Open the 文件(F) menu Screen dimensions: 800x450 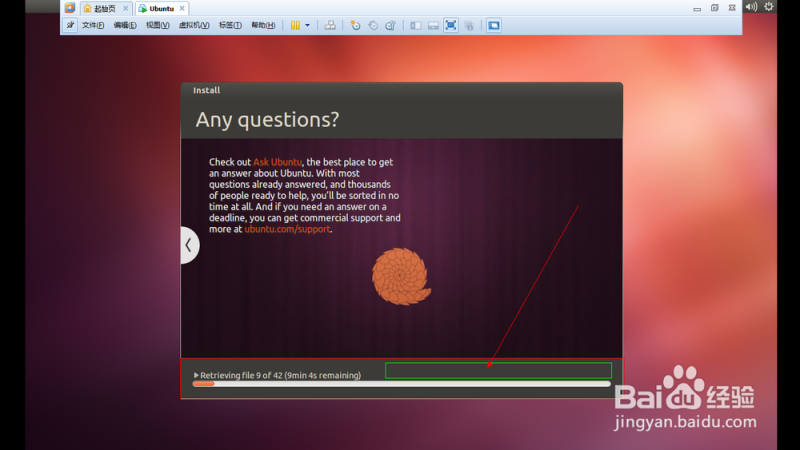click(93, 25)
